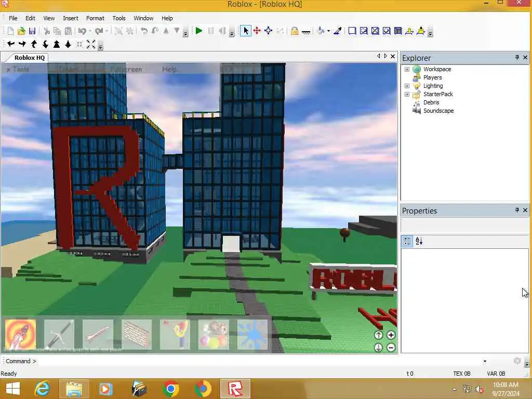Toggle categorized view in Properties panel
Screen dimensions: 532x399
pyautogui.click(x=407, y=241)
